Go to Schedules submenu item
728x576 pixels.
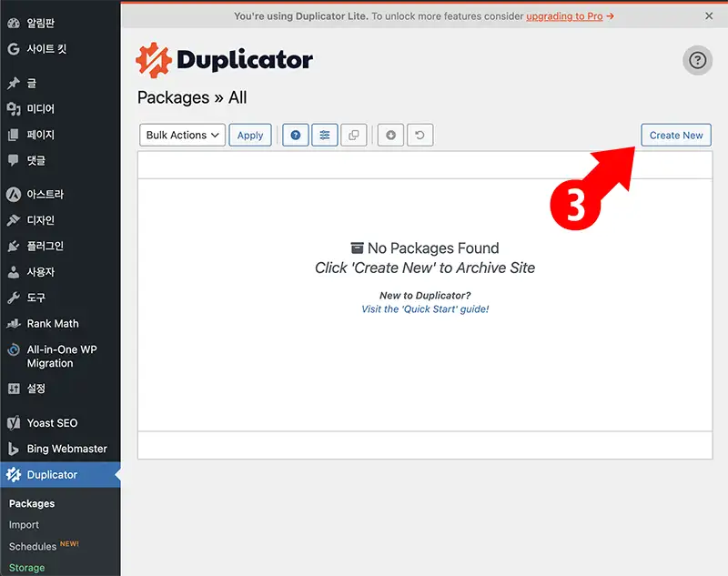click(x=33, y=546)
